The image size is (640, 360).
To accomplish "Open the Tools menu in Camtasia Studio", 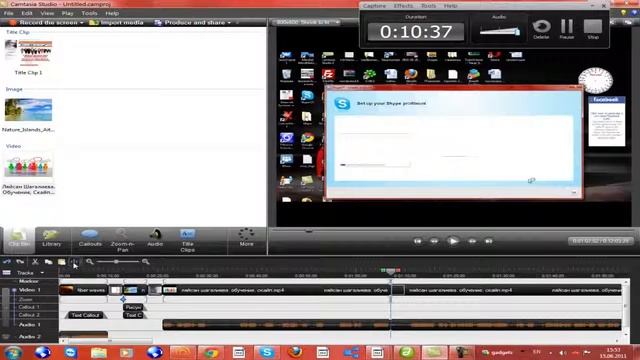I will point(89,13).
